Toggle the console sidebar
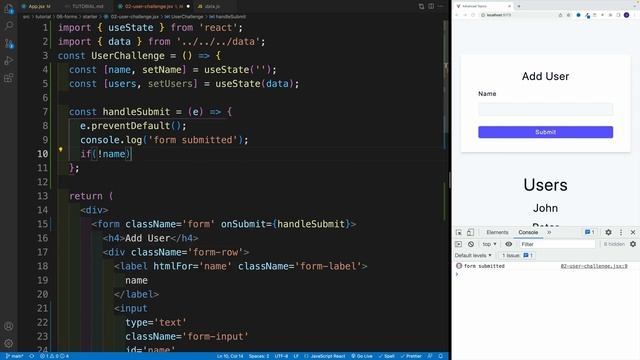640x360 pixels. (459, 244)
